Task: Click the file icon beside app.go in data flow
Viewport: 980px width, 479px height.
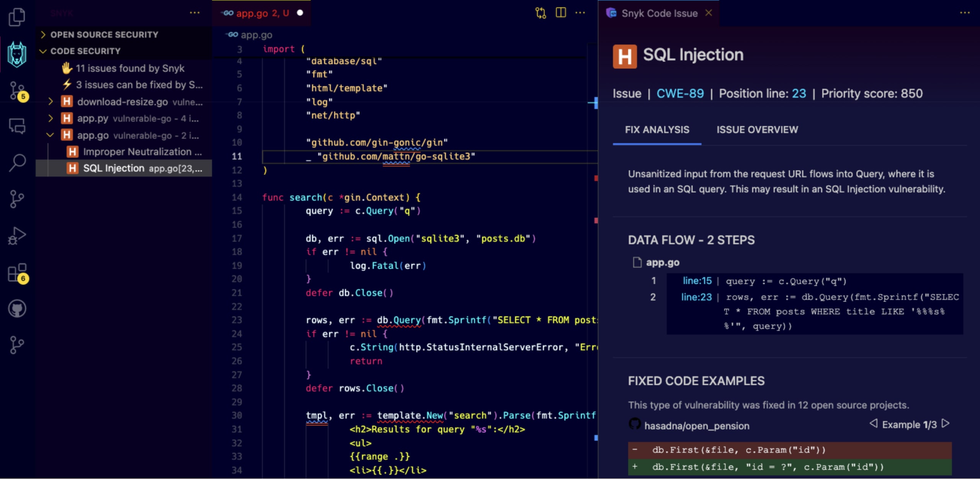Action: 637,262
